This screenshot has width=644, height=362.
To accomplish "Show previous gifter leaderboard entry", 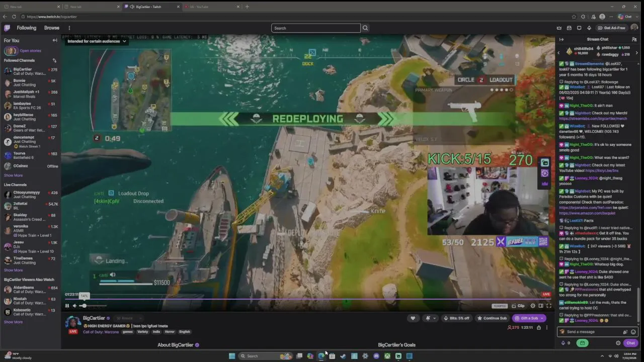I will click(x=558, y=52).
